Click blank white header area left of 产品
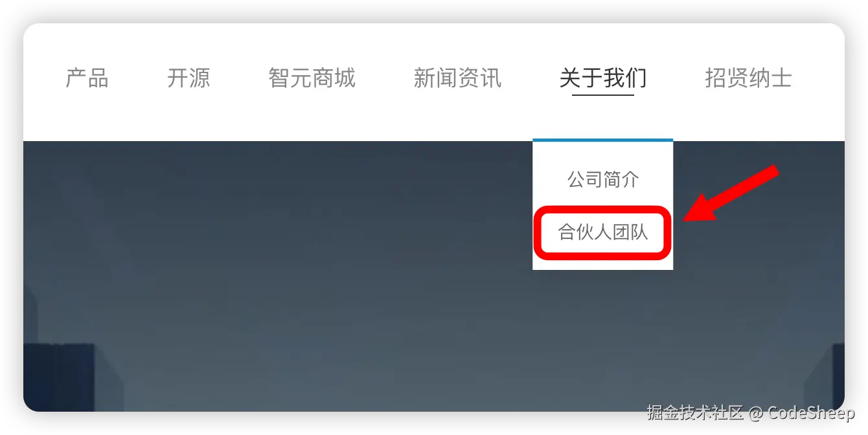 tap(44, 78)
